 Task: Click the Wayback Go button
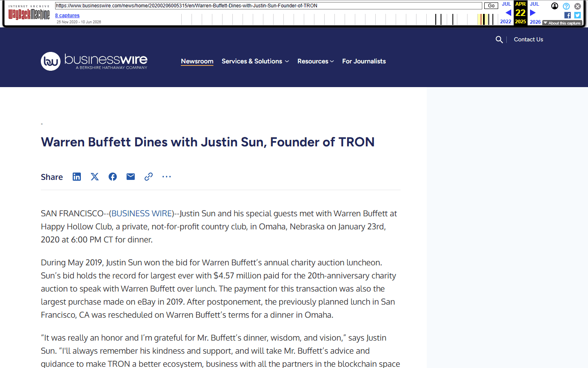tap(491, 6)
